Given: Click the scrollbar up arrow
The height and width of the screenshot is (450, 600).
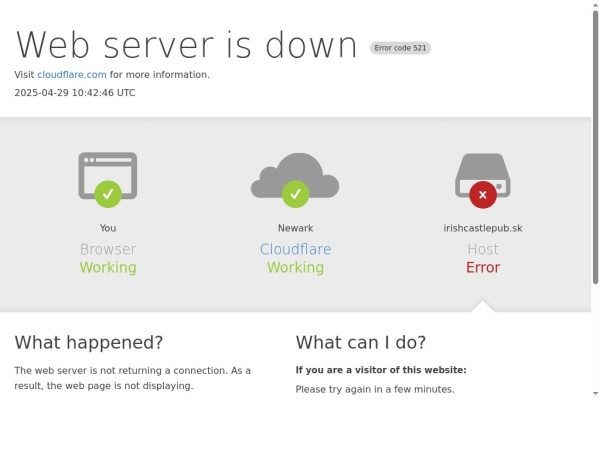Looking at the screenshot, I should tap(595, 3).
